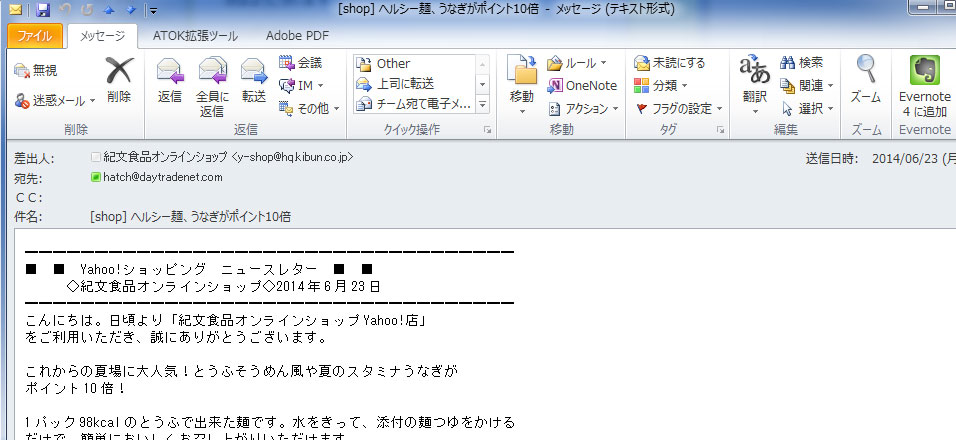Open クイック操作 dialog launcher
956x440 pixels.
[x=487, y=130]
